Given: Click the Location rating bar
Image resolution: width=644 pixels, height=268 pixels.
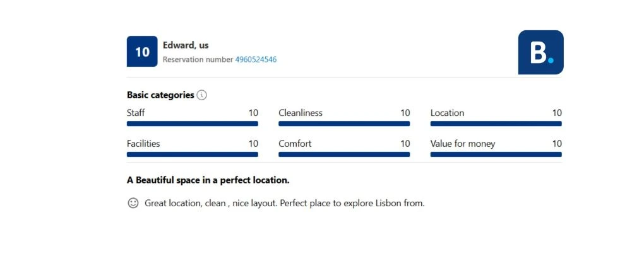Looking at the screenshot, I should pyautogui.click(x=496, y=124).
